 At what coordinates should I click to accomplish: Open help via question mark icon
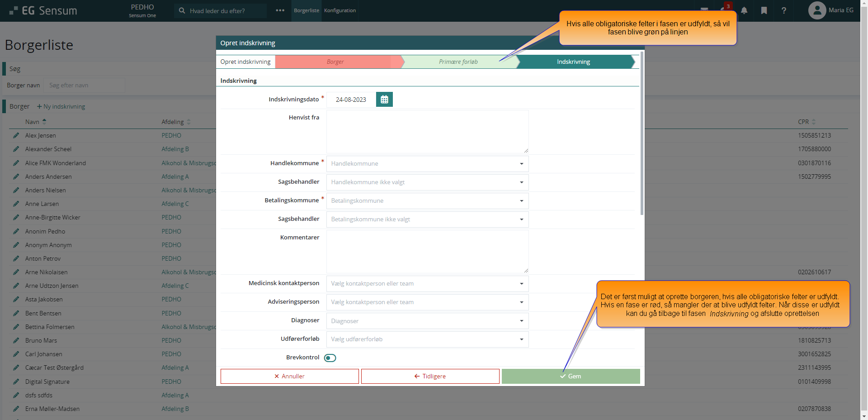[784, 10]
